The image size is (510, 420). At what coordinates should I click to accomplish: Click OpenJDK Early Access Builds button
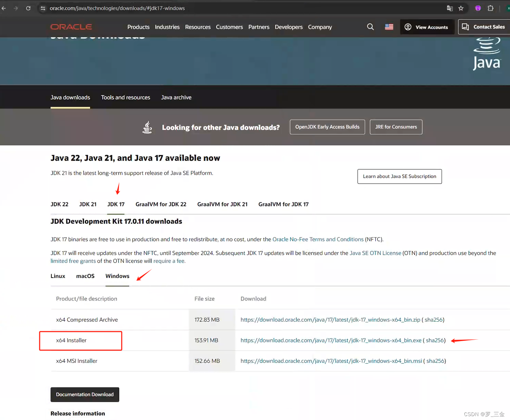click(x=327, y=127)
